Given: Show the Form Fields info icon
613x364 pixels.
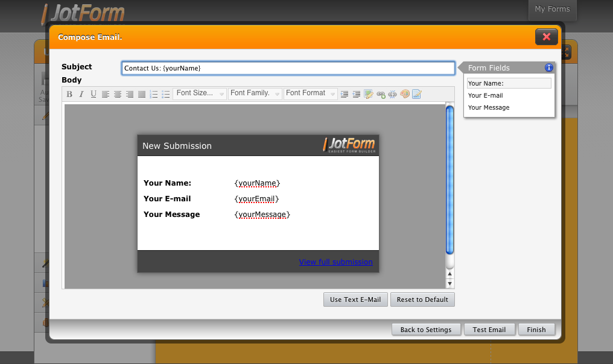Looking at the screenshot, I should (549, 68).
